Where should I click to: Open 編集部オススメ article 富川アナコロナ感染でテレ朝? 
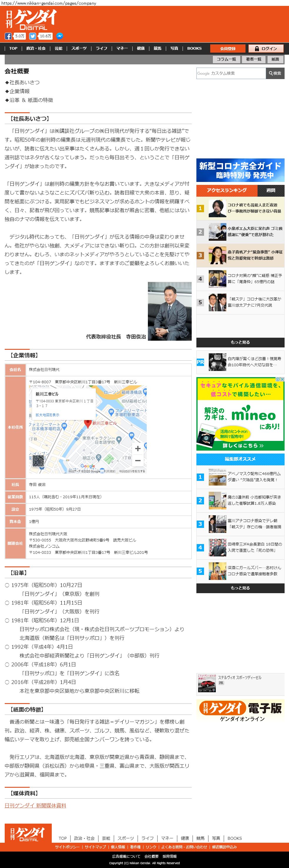pyautogui.click(x=240, y=524)
